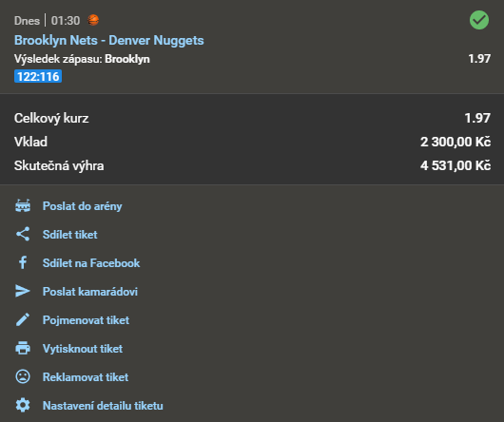504x422 pixels.
Task: Click the sad face complaint icon
Action: coord(23,376)
